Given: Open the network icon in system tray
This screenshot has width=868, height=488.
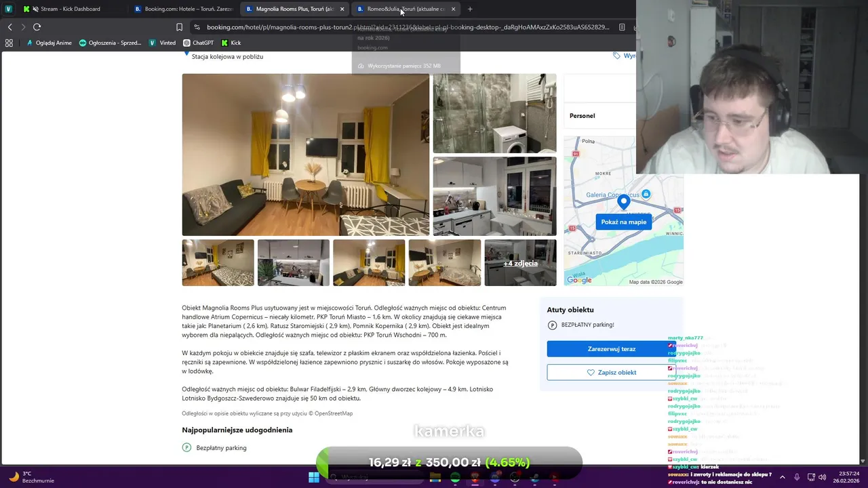Looking at the screenshot, I should (x=811, y=477).
